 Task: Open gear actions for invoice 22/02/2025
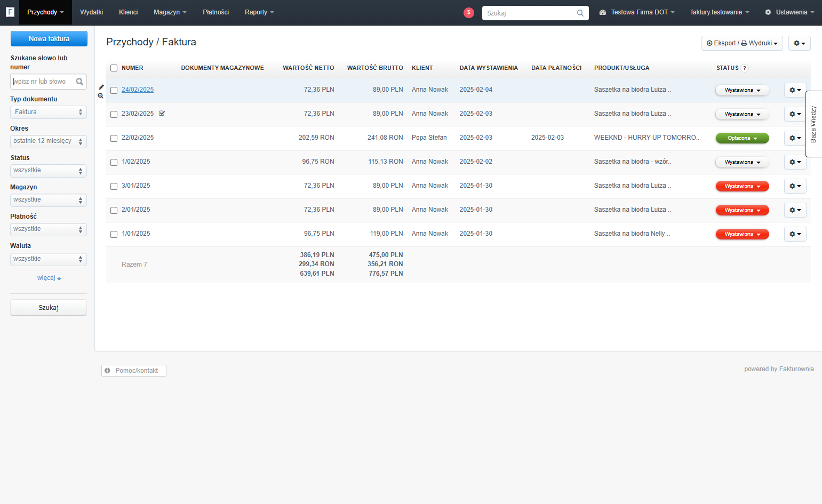coord(795,138)
